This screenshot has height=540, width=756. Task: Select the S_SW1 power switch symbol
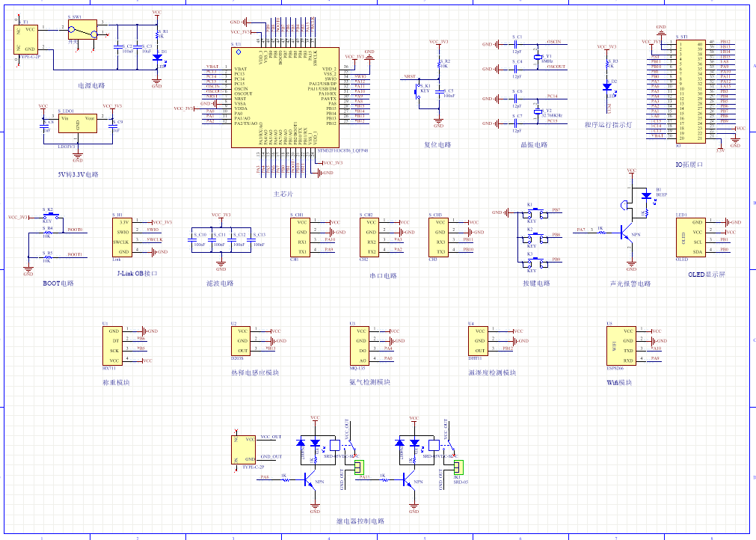[x=82, y=31]
